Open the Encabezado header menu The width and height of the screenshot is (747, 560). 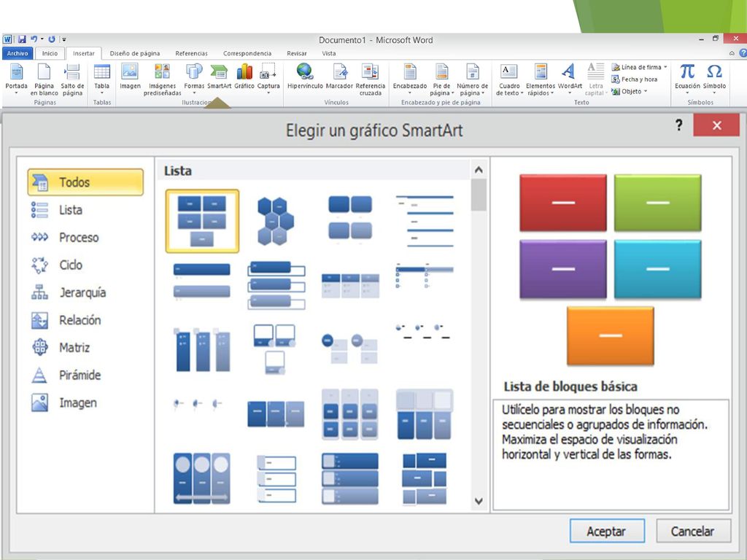[x=410, y=77]
